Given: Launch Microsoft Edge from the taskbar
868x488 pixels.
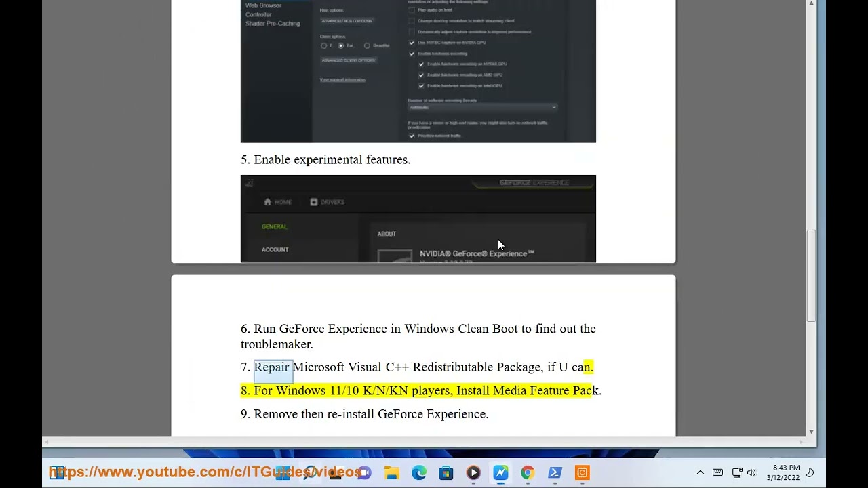Looking at the screenshot, I should click(x=419, y=472).
